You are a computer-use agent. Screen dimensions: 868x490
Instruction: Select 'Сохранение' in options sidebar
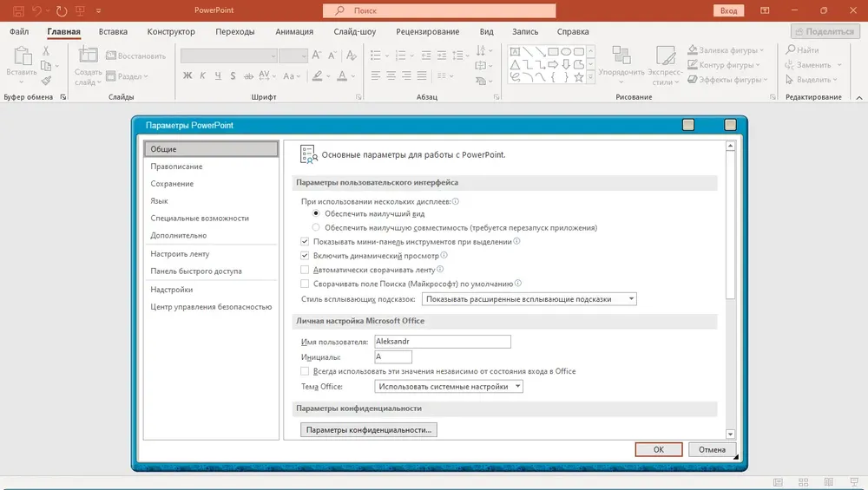[211, 184]
